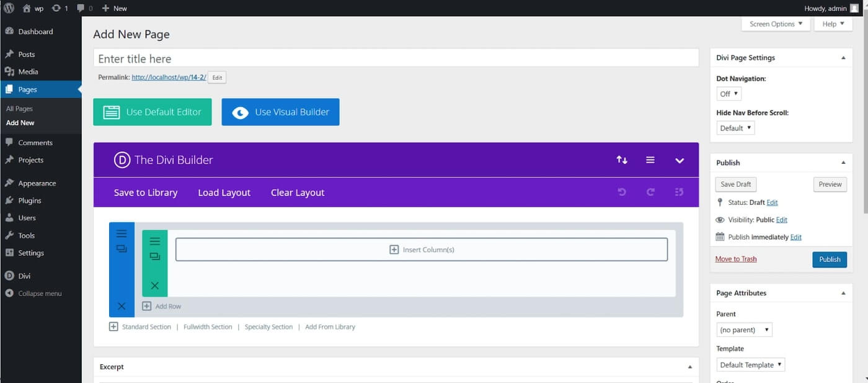The width and height of the screenshot is (868, 383).
Task: Open the comments bubble in admin bar
Action: (85, 8)
